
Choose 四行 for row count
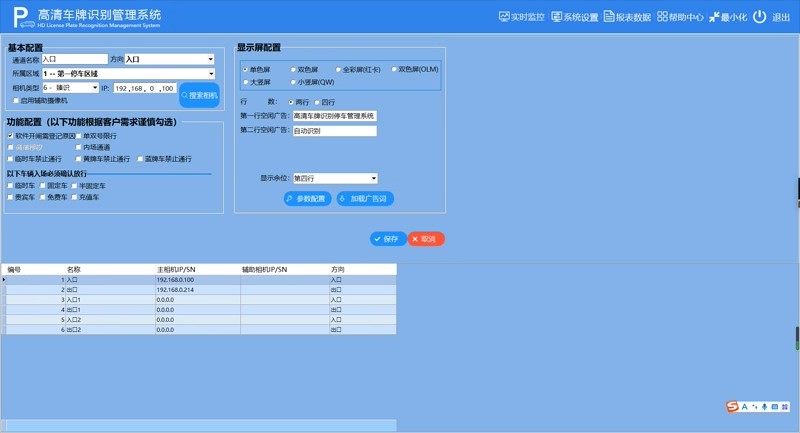[318, 102]
